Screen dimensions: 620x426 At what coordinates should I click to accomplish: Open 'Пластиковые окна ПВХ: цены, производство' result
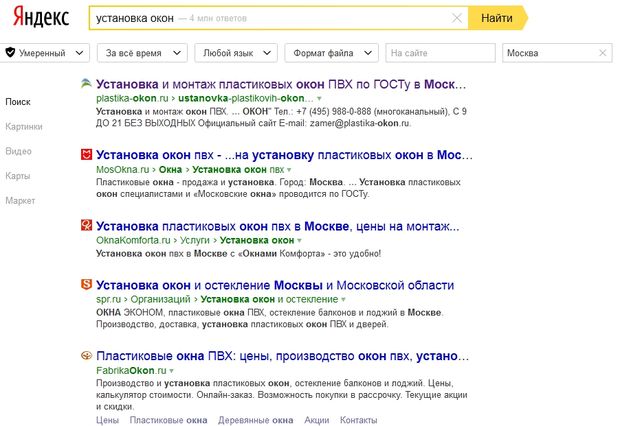point(282,356)
